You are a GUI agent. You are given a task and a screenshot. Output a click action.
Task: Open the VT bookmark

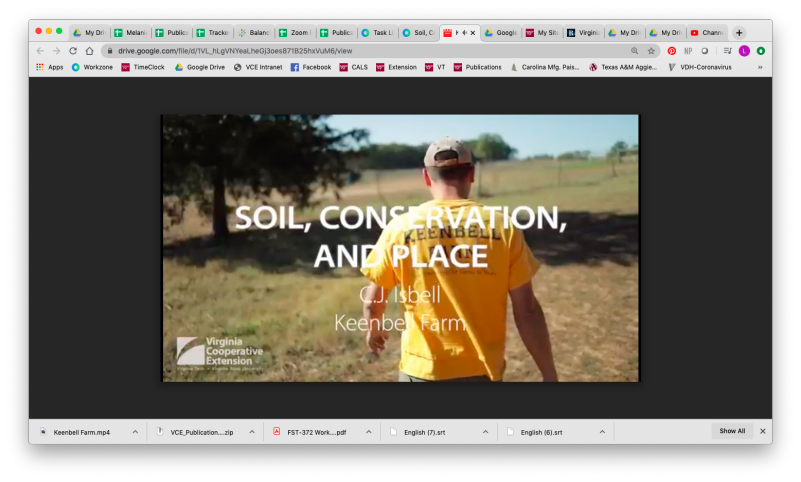coord(435,67)
